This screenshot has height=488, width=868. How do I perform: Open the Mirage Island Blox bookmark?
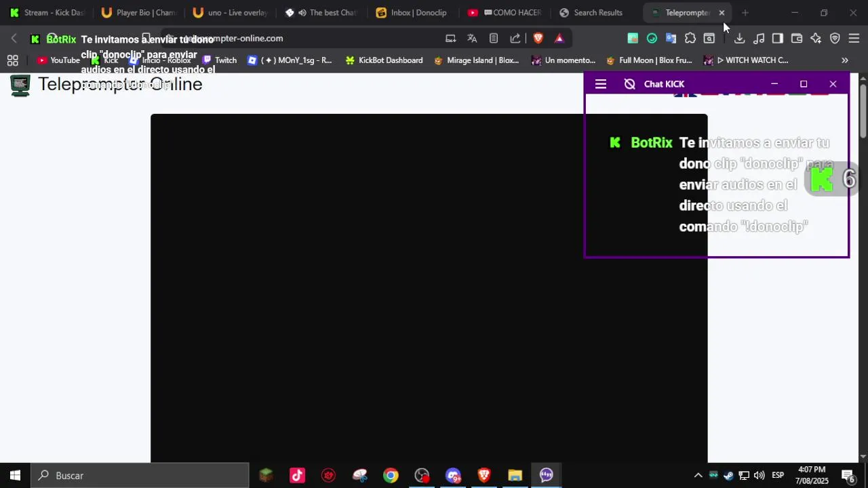(476, 60)
